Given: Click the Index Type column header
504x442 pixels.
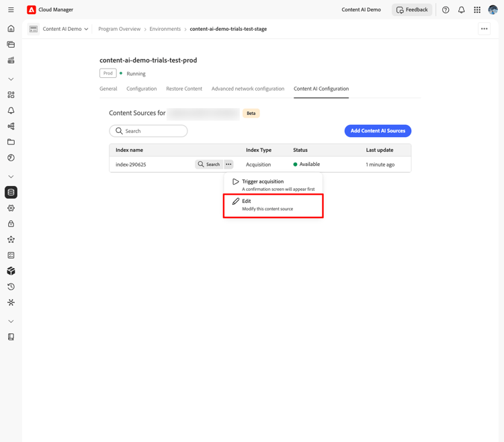Looking at the screenshot, I should coord(259,150).
